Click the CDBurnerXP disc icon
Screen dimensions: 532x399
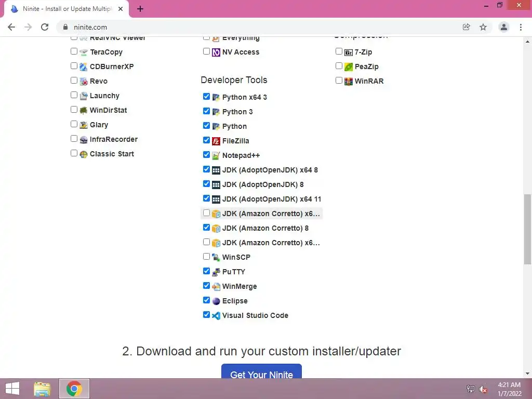84,67
